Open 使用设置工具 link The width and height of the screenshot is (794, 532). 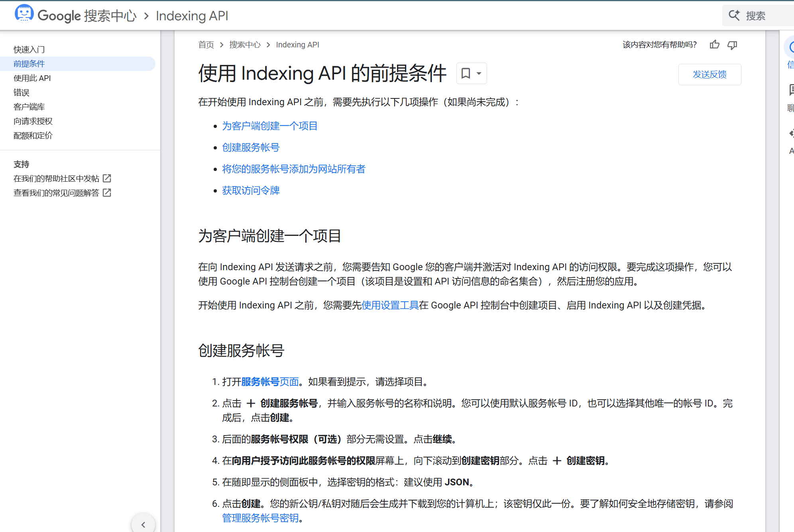point(390,305)
